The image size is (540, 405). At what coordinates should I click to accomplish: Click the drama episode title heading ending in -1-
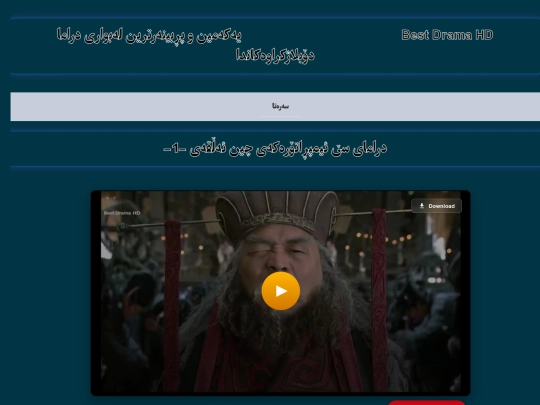tap(275, 148)
